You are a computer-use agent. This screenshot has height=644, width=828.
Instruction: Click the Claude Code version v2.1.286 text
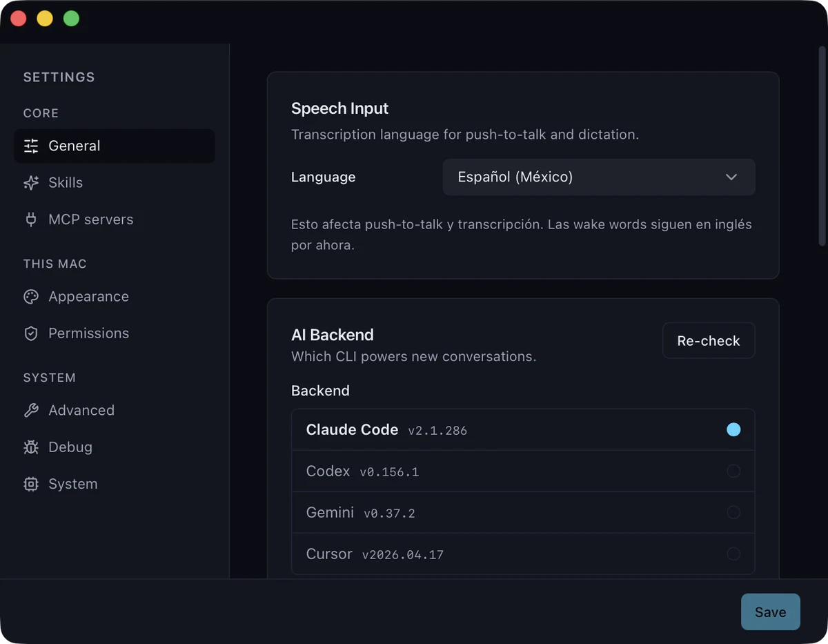[437, 431]
